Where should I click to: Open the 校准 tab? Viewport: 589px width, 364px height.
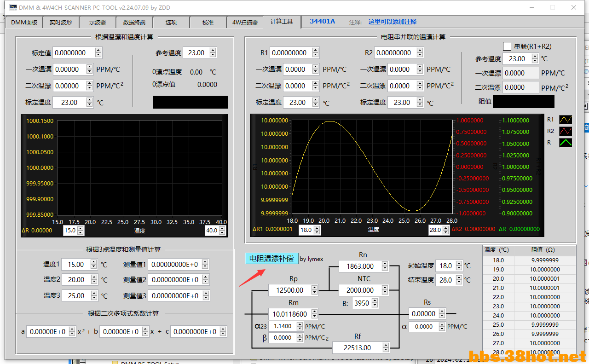point(208,22)
